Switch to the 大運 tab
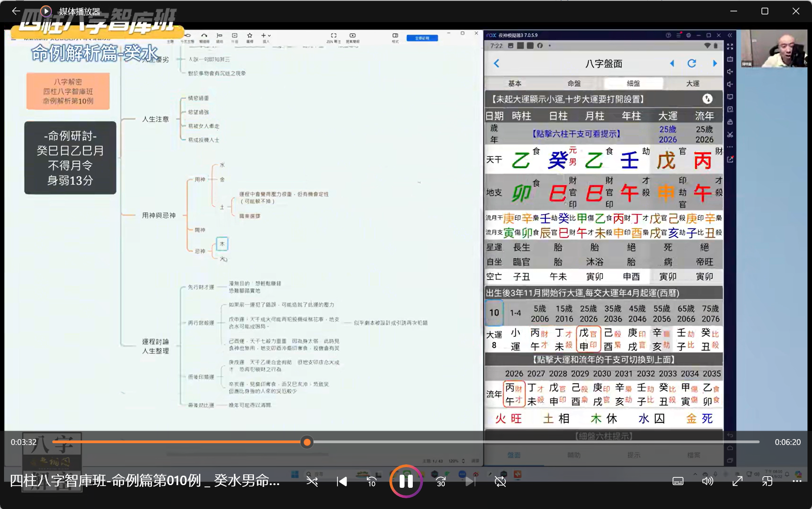 (x=693, y=83)
